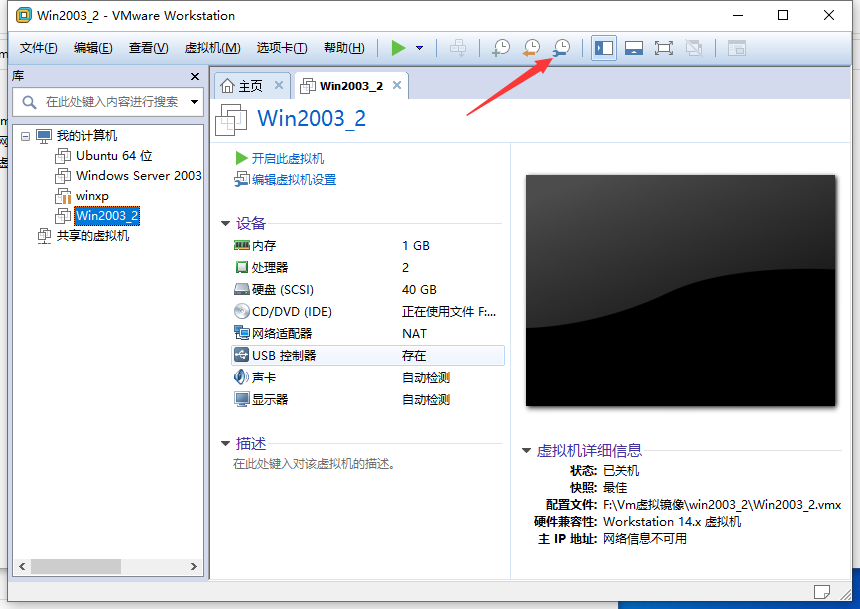Viewport: 860px width, 609px height.
Task: Select 共享的虚拟机 in the library
Action: (93, 236)
